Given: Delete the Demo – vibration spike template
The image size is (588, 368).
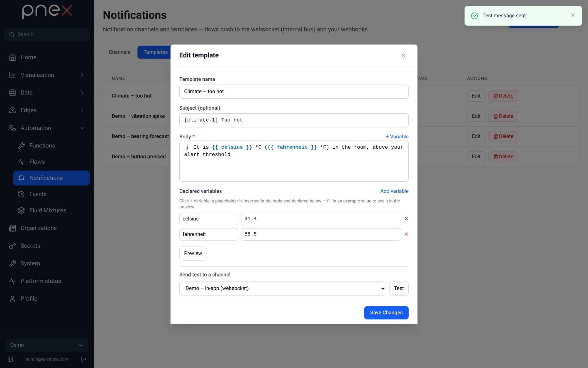Looking at the screenshot, I should 503,116.
